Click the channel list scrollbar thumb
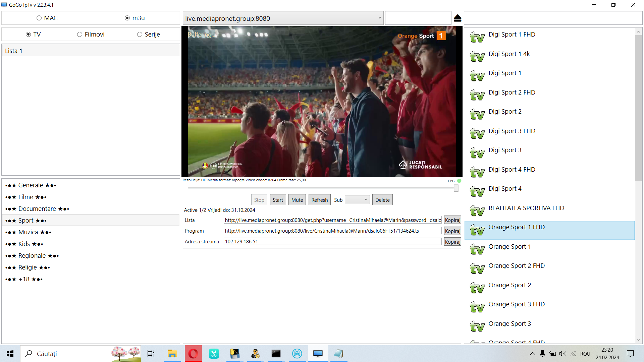This screenshot has height=362, width=644. pyautogui.click(x=638, y=108)
